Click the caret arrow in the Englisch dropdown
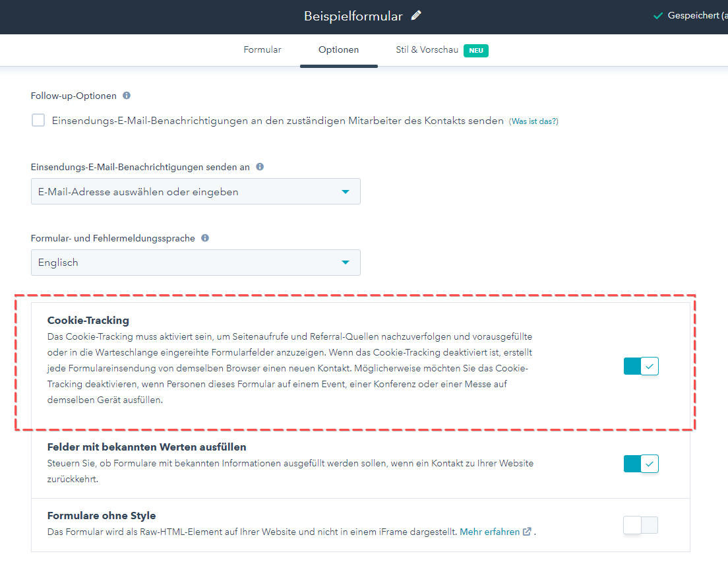Image resolution: width=728 pixels, height=564 pixels. point(345,263)
